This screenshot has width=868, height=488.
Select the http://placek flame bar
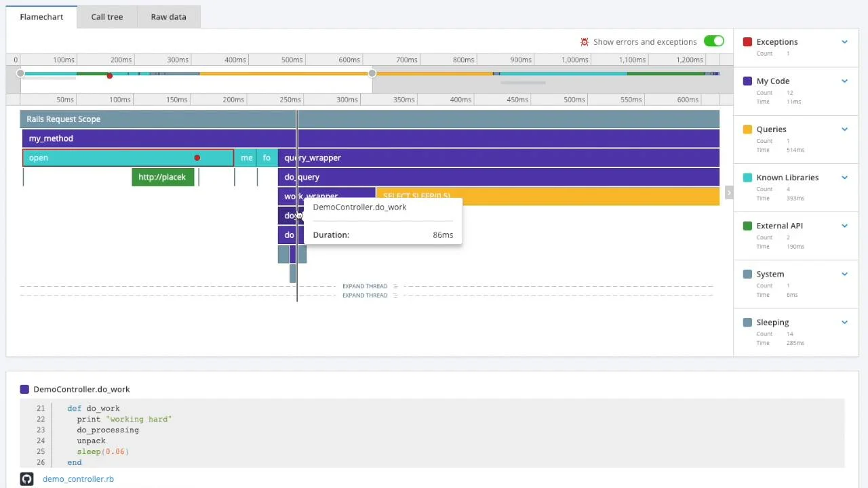click(x=163, y=177)
